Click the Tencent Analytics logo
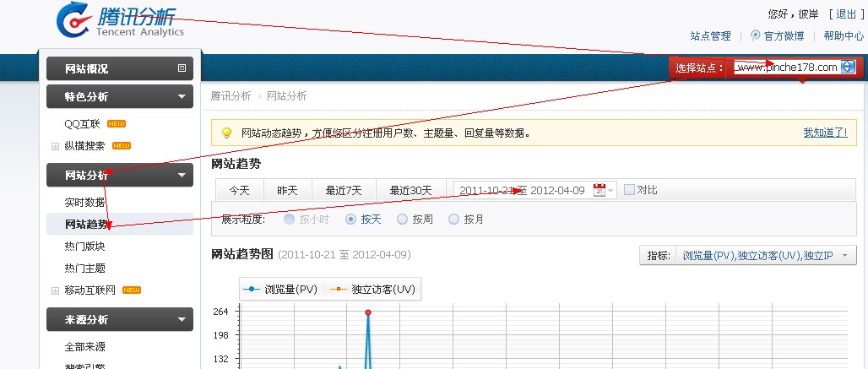This screenshot has width=868, height=369. coord(120,20)
